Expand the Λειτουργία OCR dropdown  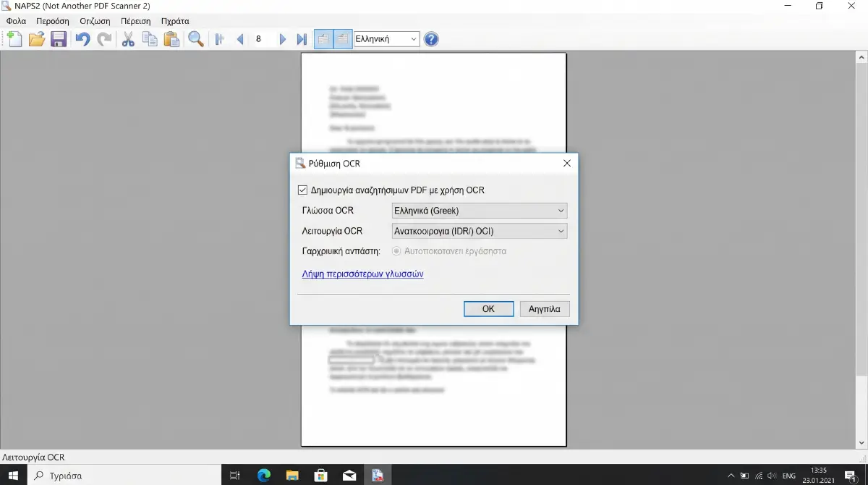tap(479, 231)
